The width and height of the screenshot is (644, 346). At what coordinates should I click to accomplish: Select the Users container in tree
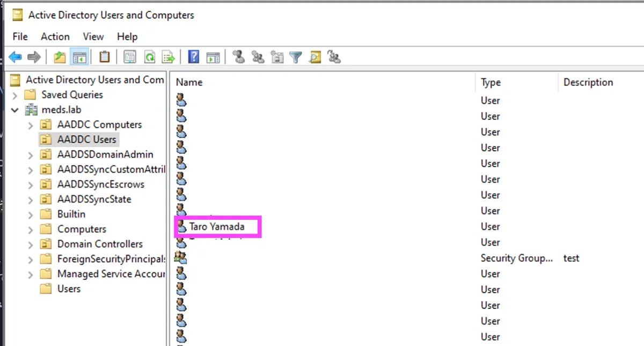point(69,289)
